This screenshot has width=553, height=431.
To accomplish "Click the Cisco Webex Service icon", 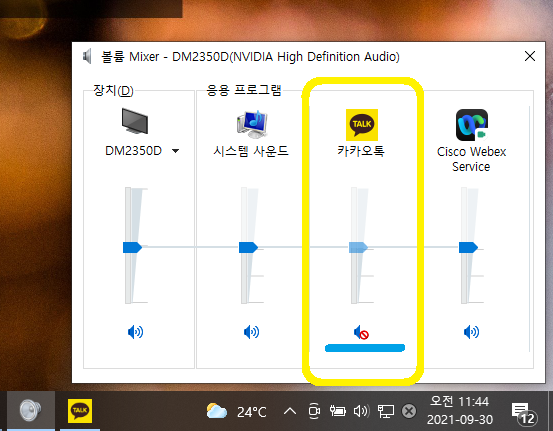I will coord(472,125).
